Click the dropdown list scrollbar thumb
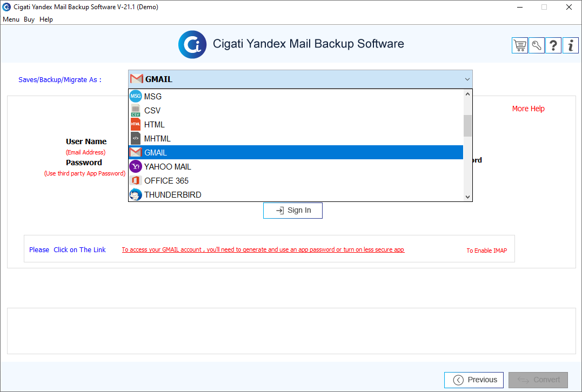582x392 pixels. tap(467, 126)
